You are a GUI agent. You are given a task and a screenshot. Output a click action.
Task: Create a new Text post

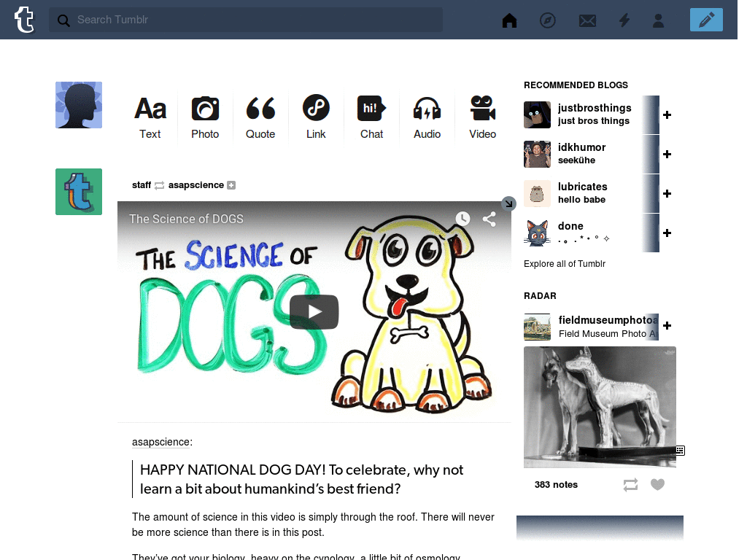click(150, 117)
